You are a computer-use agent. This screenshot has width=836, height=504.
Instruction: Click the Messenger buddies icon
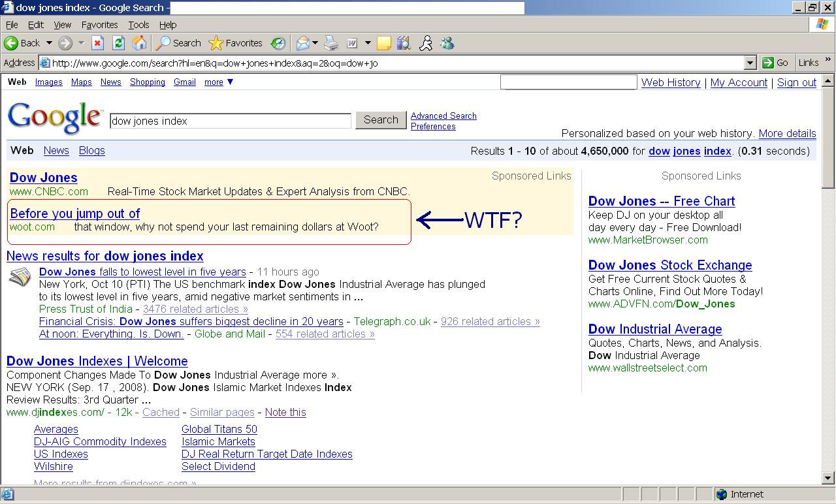click(447, 43)
